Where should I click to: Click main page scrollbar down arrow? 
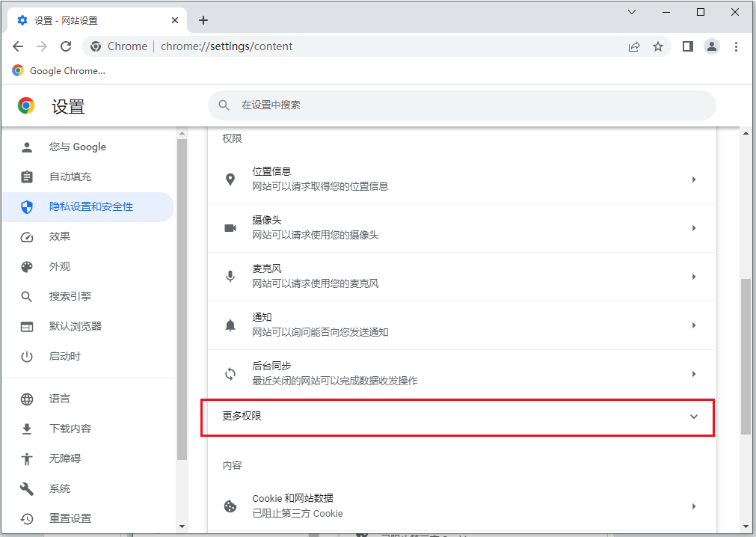click(x=746, y=526)
